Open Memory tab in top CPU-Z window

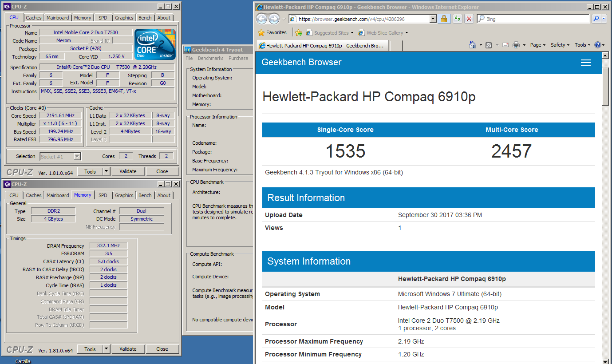coord(83,18)
